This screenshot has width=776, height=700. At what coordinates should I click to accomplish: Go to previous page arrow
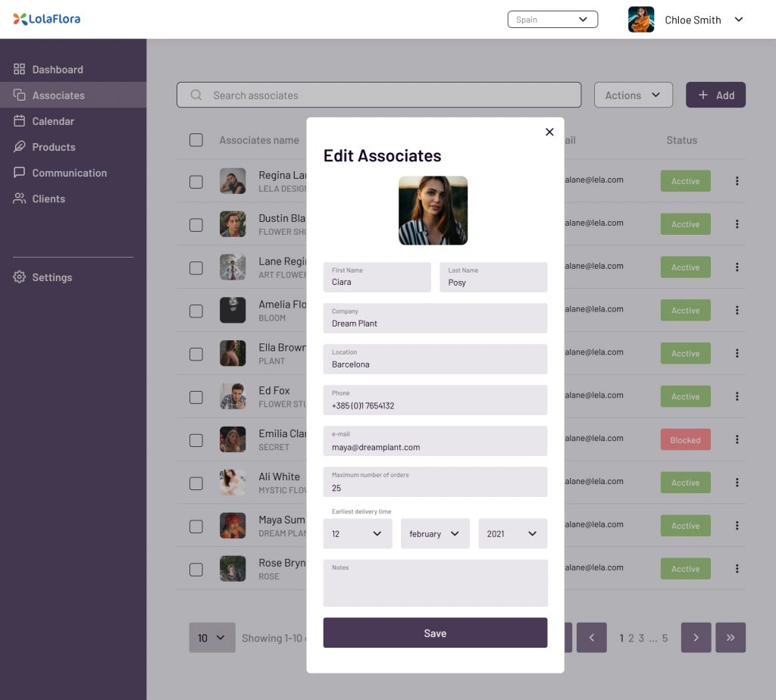pos(592,638)
